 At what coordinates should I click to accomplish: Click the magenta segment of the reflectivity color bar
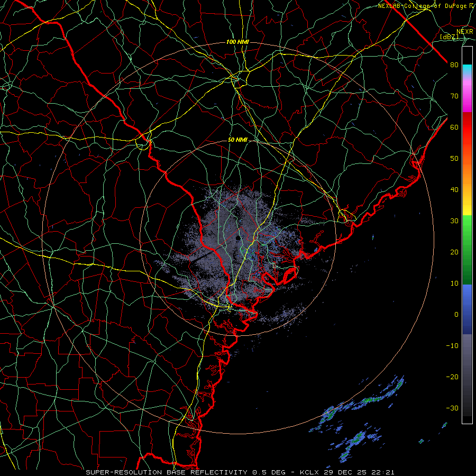(x=467, y=96)
